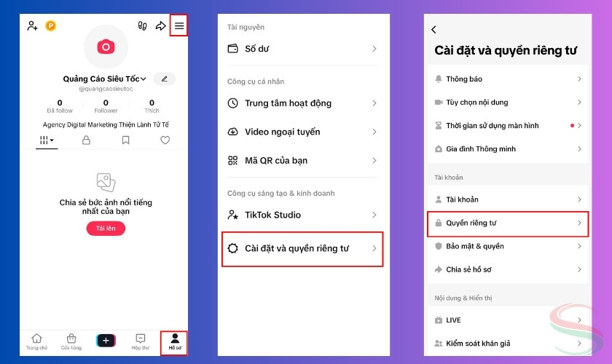Tap the Đã follow count
The height and width of the screenshot is (364, 612).
pos(60,106)
